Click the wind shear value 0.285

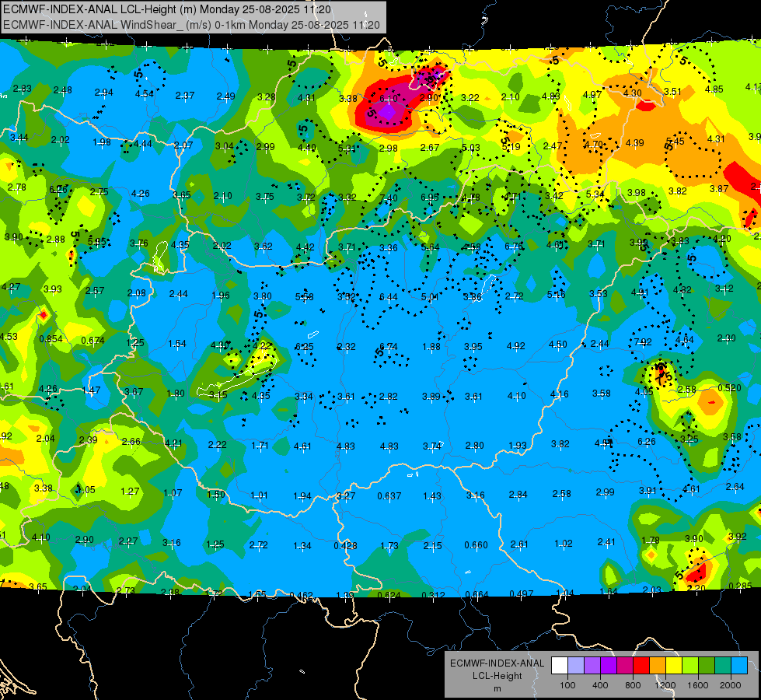(740, 586)
